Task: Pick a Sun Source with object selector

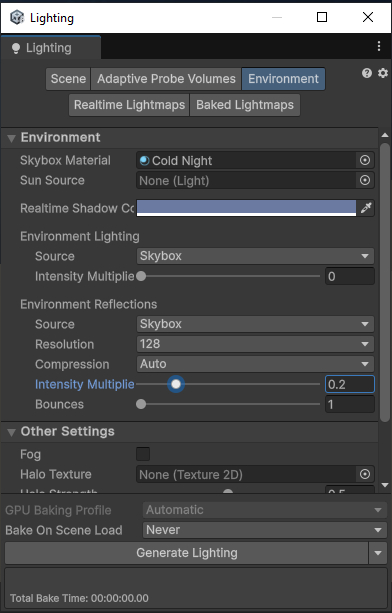Action: (365, 180)
